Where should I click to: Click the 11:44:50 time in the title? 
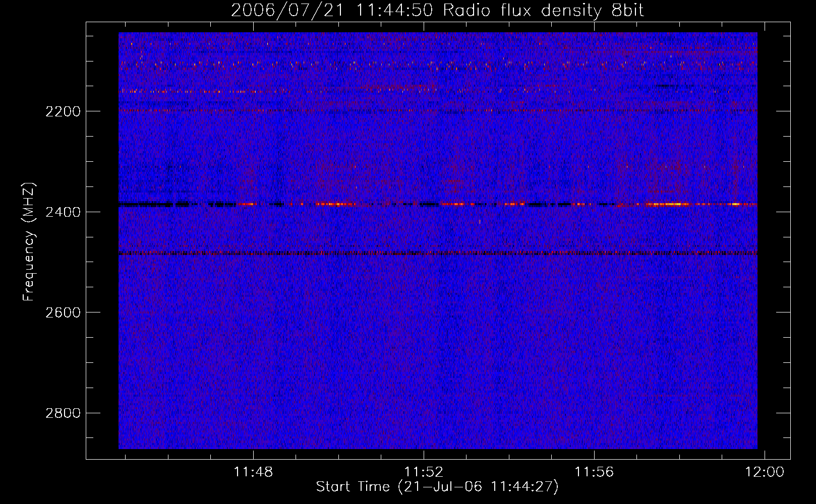(x=394, y=10)
